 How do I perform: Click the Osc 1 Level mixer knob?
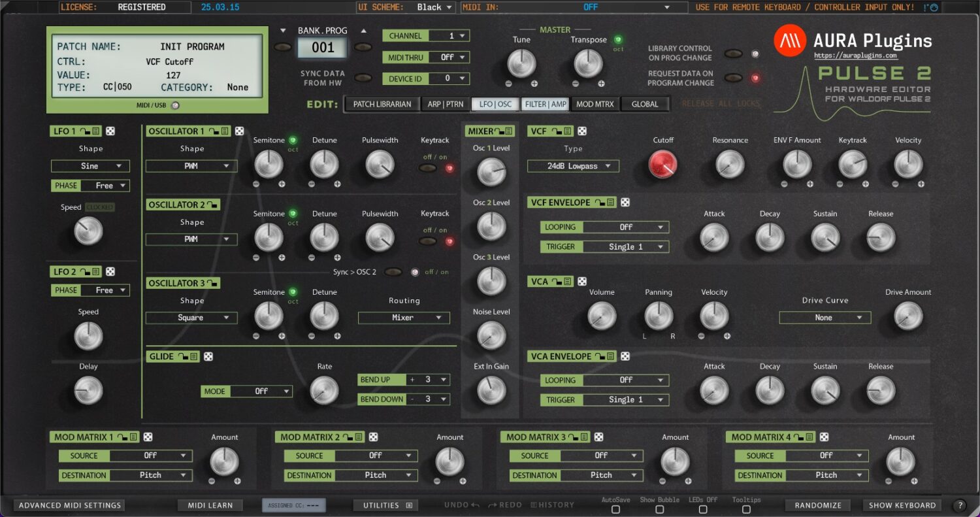(x=491, y=172)
